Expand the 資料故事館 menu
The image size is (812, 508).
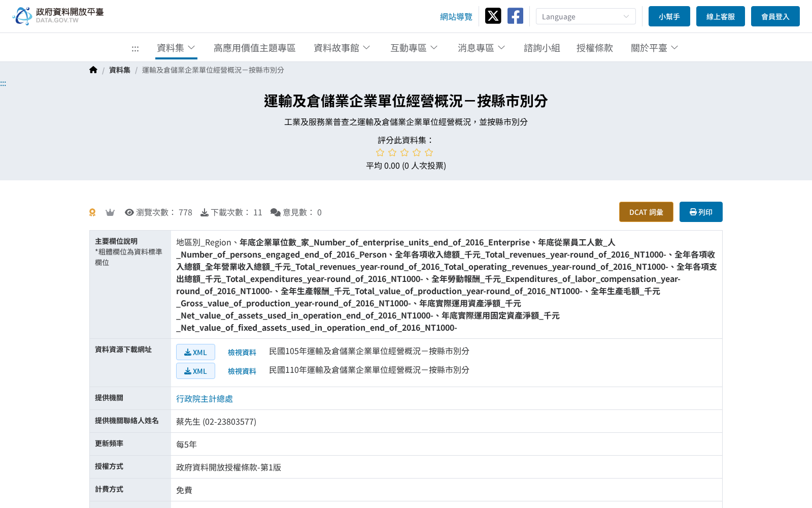point(342,48)
